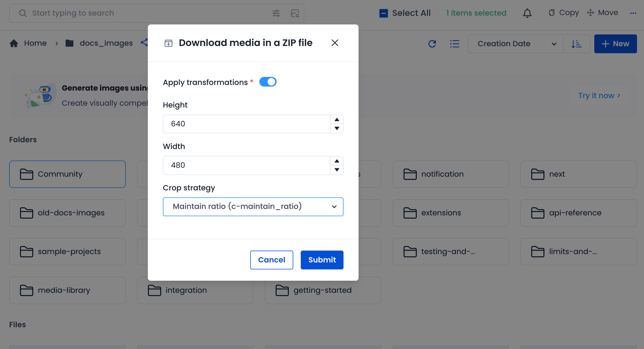Increase the Width value with up arrow

pyautogui.click(x=337, y=161)
